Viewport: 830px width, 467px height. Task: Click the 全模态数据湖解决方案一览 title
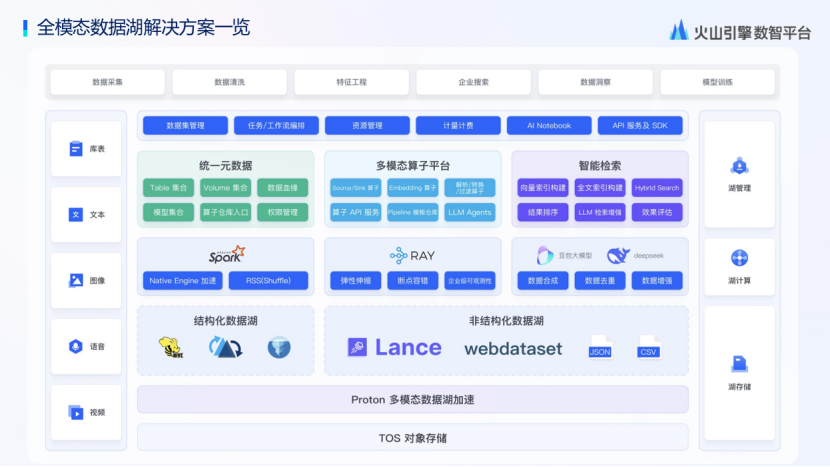pos(143,28)
